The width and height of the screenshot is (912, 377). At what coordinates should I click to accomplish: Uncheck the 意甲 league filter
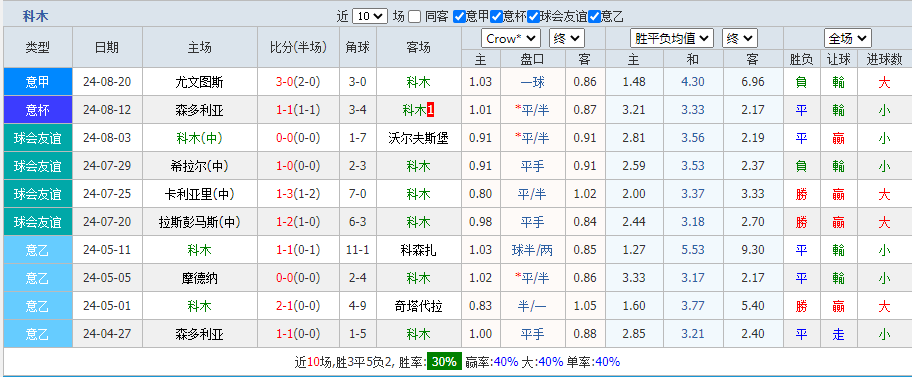coord(459,16)
